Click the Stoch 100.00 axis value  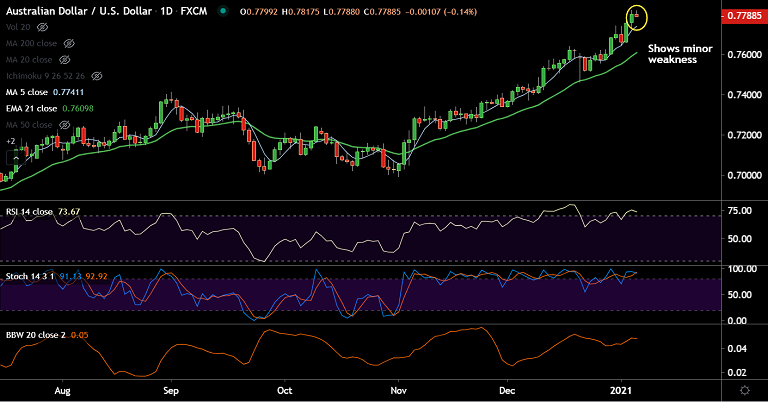[x=743, y=269]
